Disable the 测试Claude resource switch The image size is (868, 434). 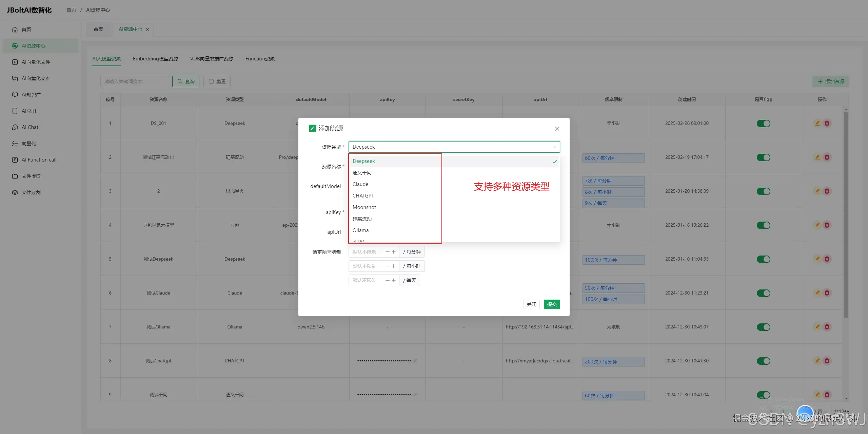point(763,293)
